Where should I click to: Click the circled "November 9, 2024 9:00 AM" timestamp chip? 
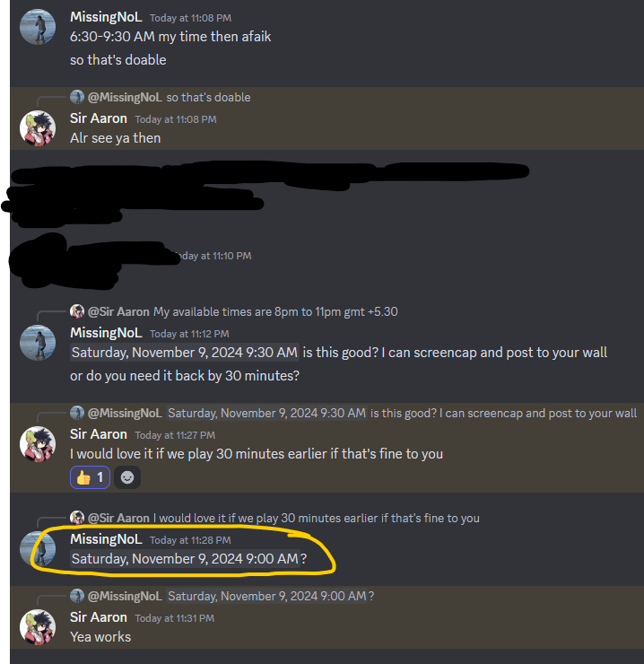tap(185, 558)
